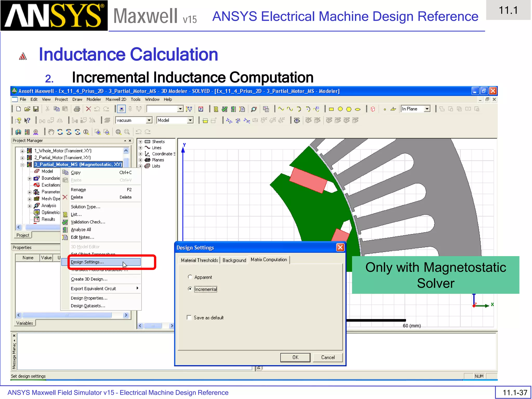
Task: Open the In Plane dropdown
Action: (x=427, y=109)
